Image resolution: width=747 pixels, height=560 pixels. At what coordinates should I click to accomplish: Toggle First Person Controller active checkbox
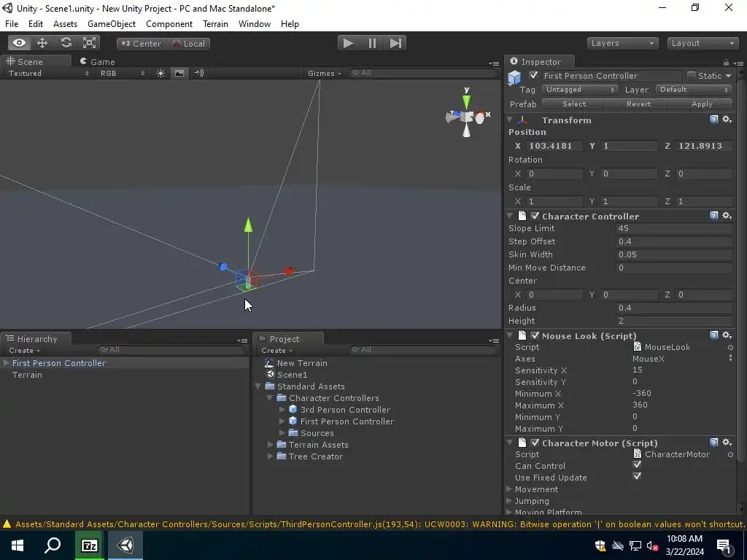coord(533,75)
